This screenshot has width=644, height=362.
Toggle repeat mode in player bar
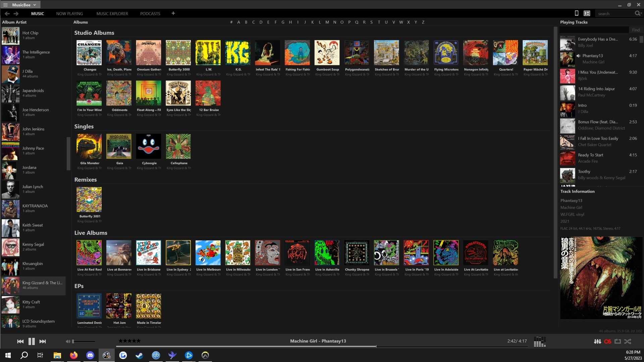[x=618, y=342]
